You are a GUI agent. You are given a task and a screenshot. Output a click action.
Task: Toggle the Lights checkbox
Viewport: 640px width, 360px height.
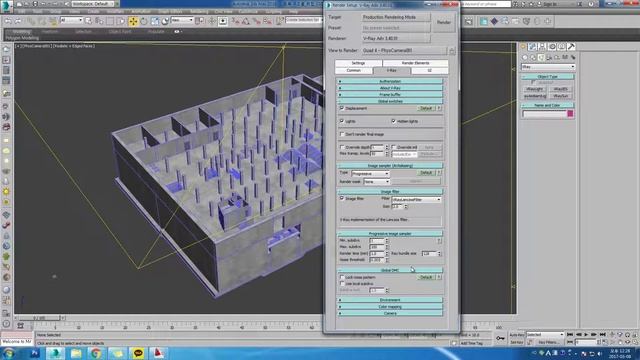[x=342, y=121]
